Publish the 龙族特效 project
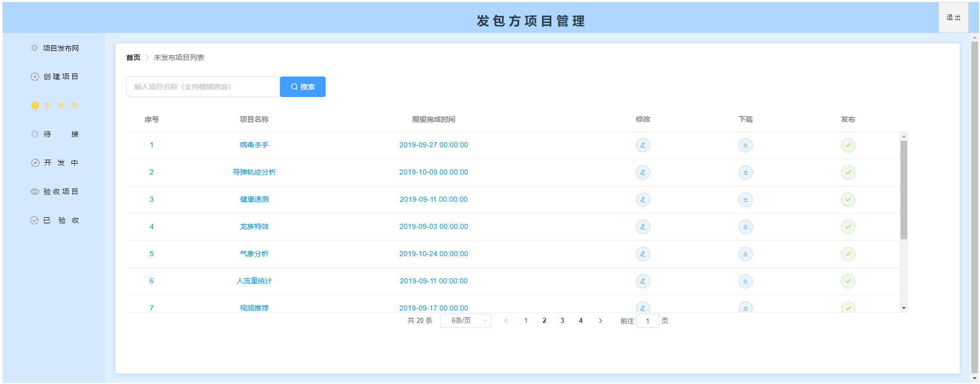The width and height of the screenshot is (980, 384). tap(848, 227)
